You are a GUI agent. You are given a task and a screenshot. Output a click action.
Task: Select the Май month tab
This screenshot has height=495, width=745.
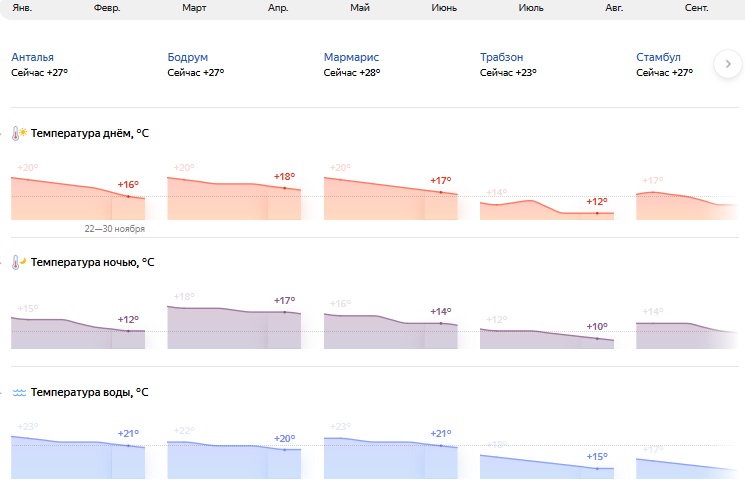pyautogui.click(x=361, y=8)
